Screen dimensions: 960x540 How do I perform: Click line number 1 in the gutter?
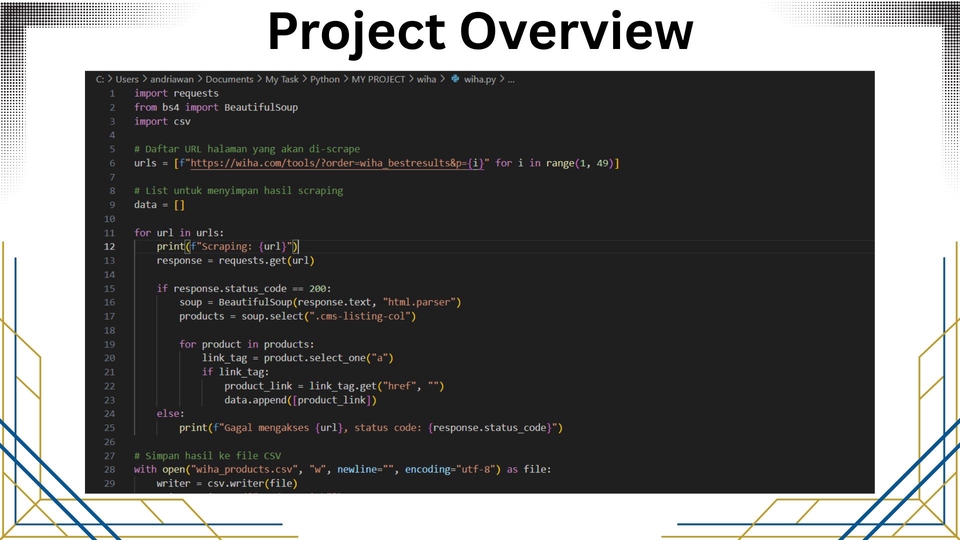click(x=112, y=93)
